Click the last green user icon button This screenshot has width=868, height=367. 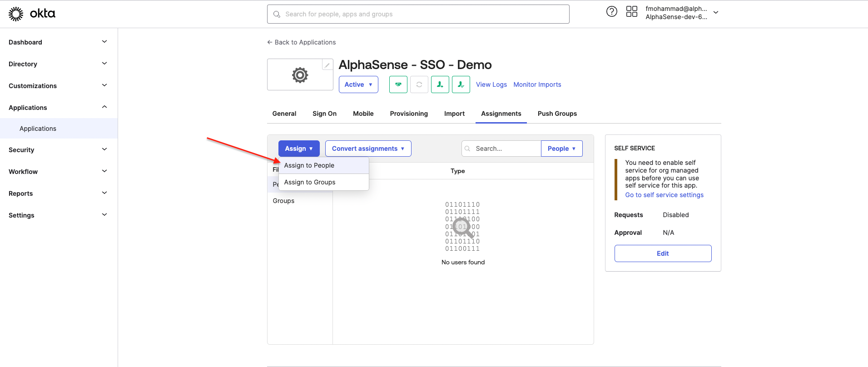click(461, 84)
